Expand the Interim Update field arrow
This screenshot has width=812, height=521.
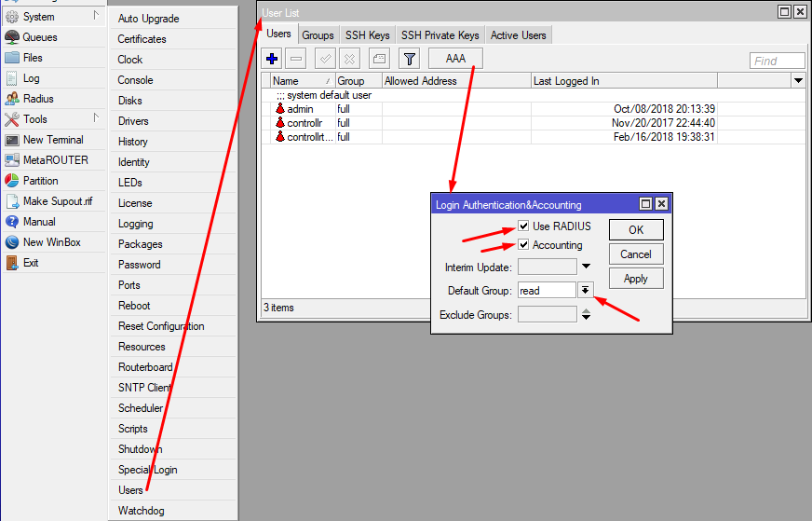585,267
